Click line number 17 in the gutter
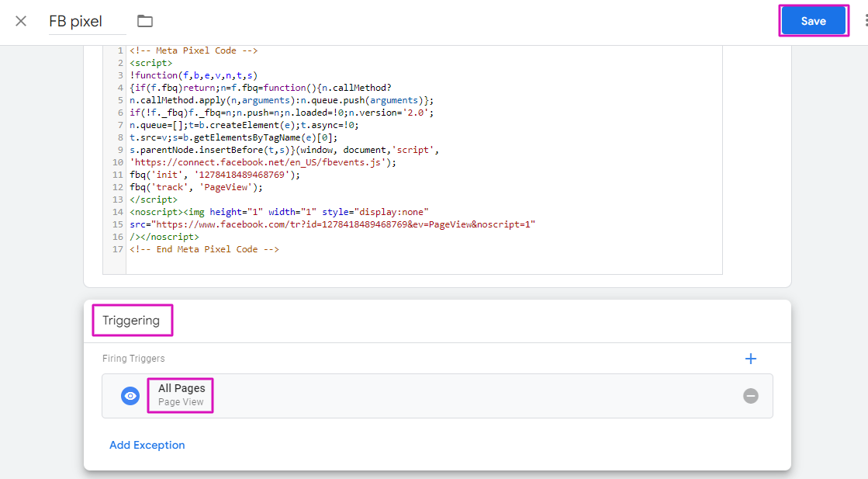The width and height of the screenshot is (868, 479). 117,250
